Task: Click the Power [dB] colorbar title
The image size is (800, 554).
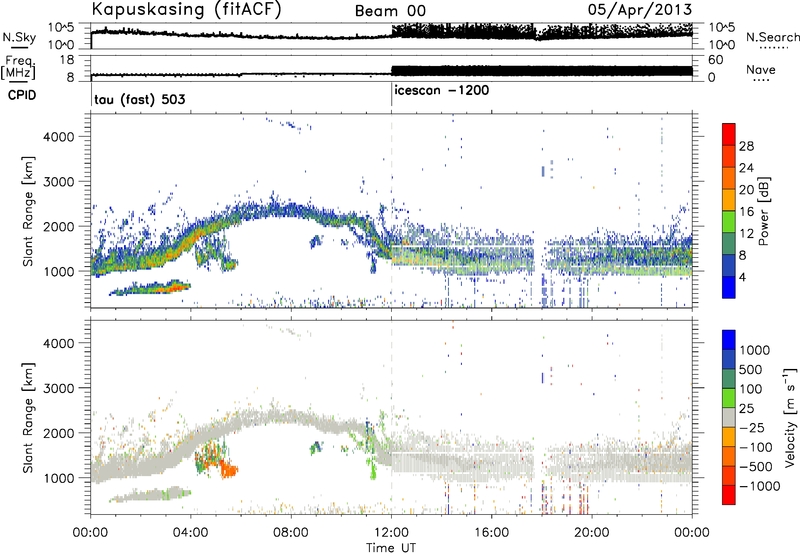Action: [x=764, y=211]
